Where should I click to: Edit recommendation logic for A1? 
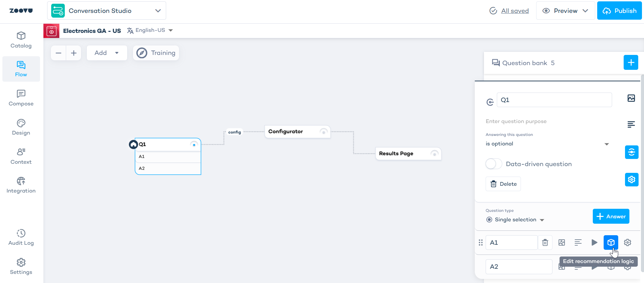(611, 242)
